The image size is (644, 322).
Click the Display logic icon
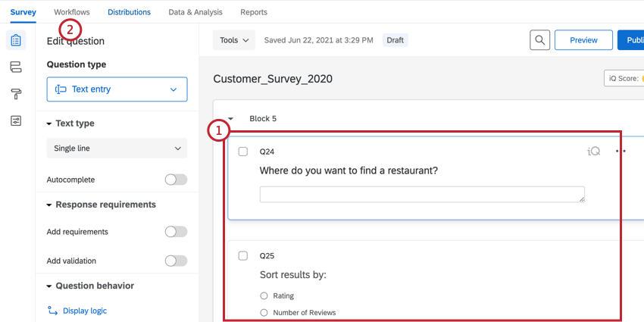53,311
